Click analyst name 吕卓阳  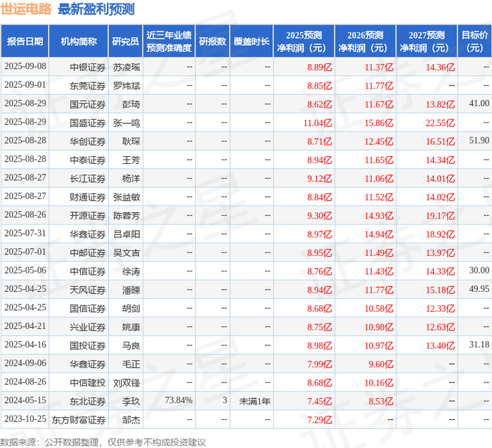click(127, 234)
